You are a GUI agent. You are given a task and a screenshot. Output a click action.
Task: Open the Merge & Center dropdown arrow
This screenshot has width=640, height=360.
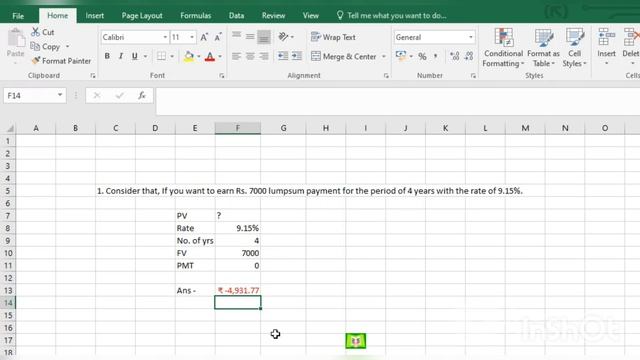[384, 56]
